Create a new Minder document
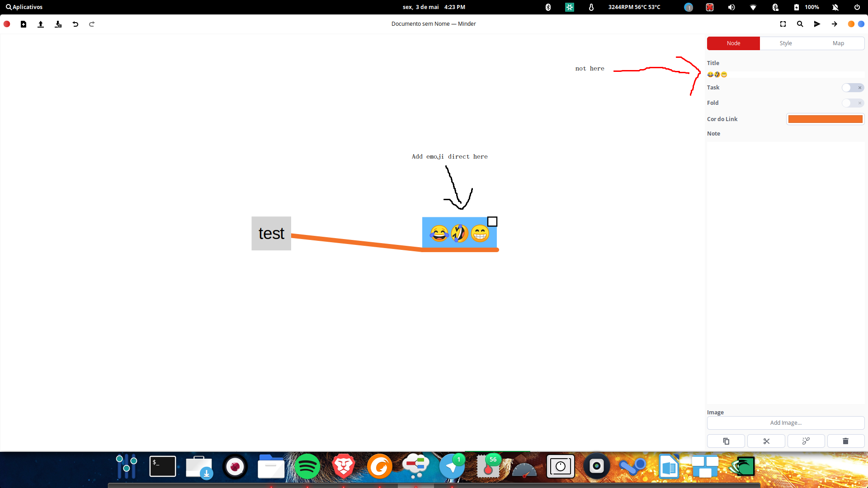 (x=24, y=24)
